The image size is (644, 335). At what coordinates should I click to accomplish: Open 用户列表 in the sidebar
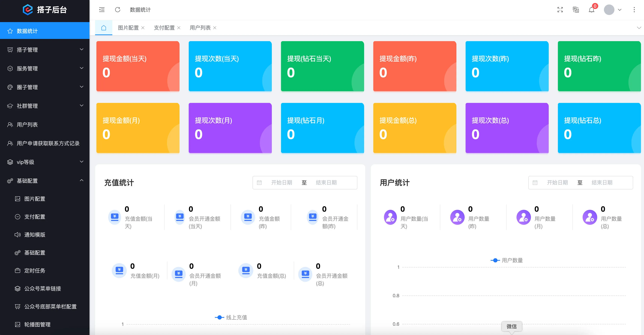point(45,124)
